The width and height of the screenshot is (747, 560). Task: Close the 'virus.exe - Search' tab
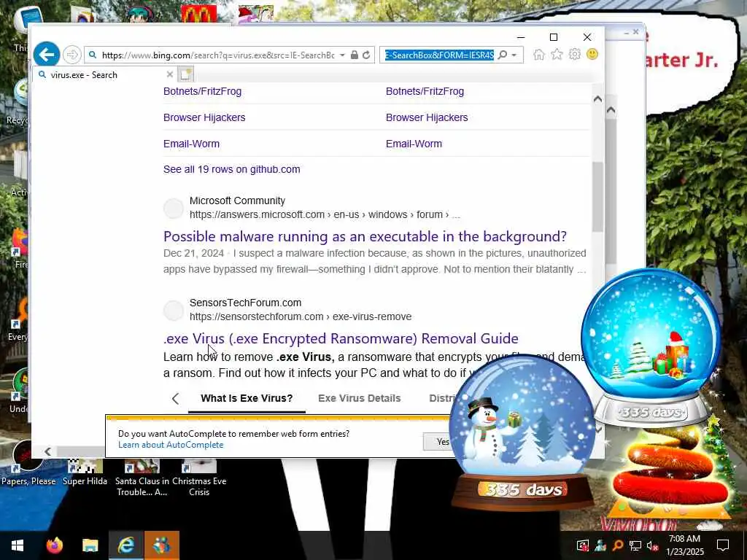point(169,74)
